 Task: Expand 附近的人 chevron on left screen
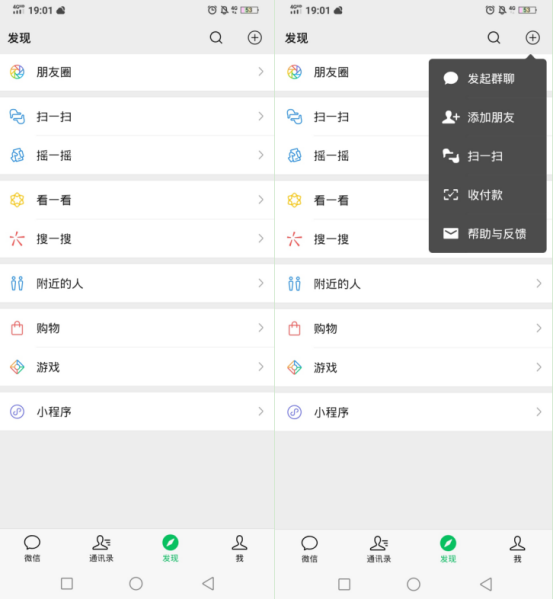point(261,283)
